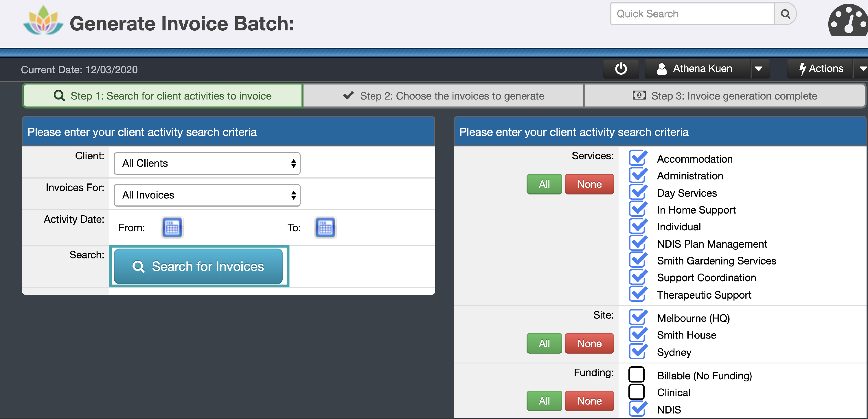868x419 pixels.
Task: Expand the Athena Kuen user menu arrow
Action: [x=759, y=68]
